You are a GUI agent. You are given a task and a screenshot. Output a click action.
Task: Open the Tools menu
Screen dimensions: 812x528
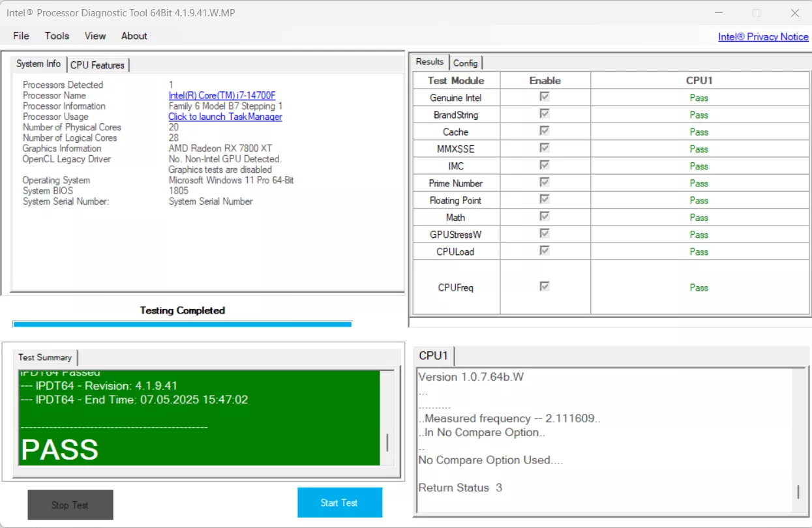pos(57,36)
